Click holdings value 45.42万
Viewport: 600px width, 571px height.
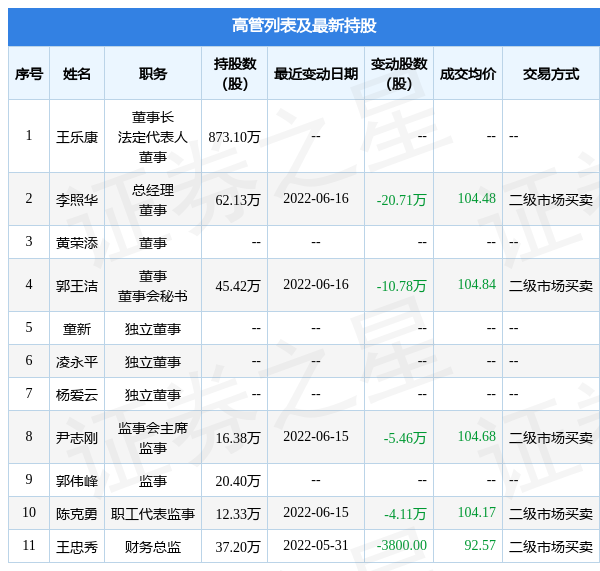238,286
